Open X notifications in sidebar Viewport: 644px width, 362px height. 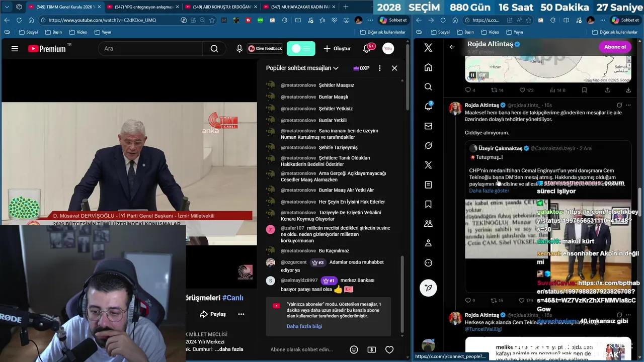pos(428,107)
